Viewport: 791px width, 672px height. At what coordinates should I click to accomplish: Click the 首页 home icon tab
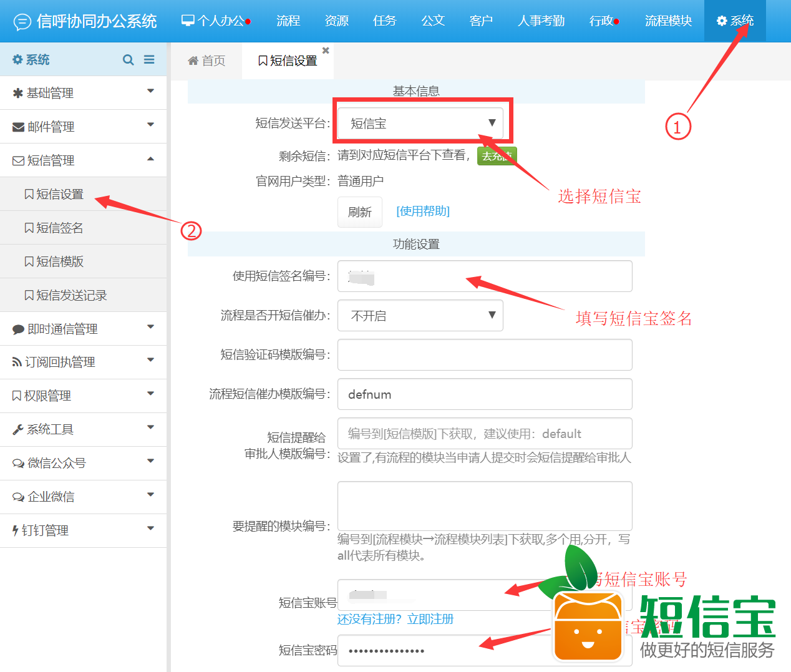point(206,61)
